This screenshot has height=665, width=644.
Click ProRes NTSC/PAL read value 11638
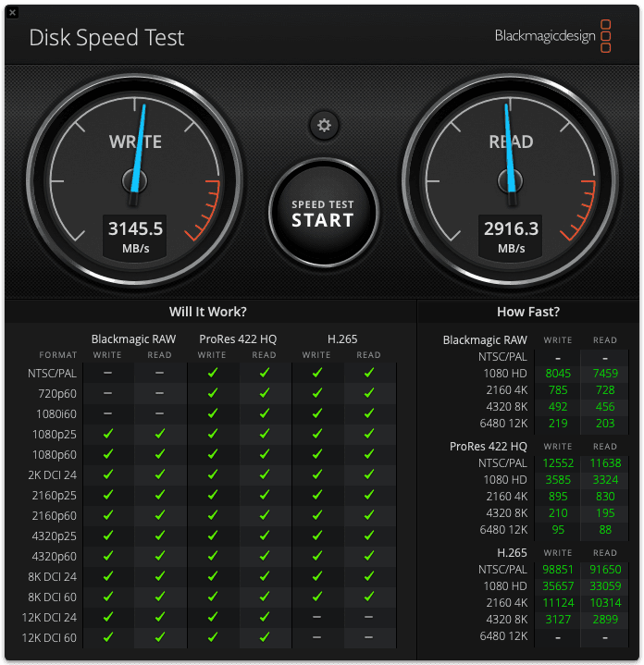[605, 463]
